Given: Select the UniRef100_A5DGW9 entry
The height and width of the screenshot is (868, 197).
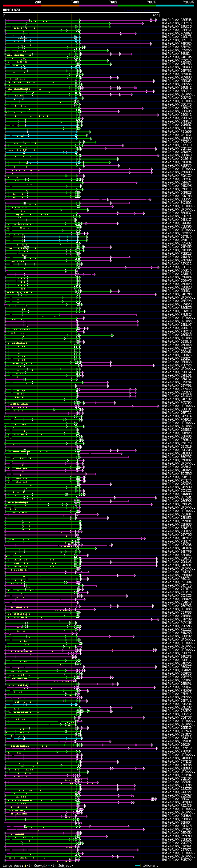Looking at the screenshot, I should (177, 81).
